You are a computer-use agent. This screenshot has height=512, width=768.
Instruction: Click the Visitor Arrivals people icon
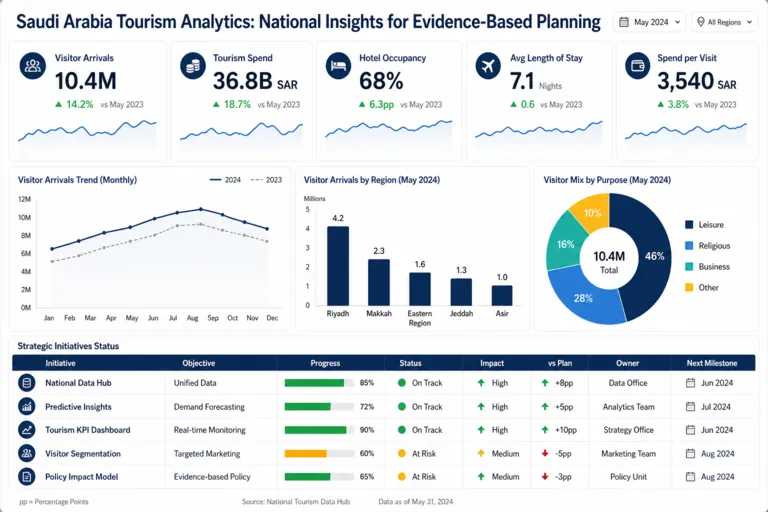(x=33, y=66)
